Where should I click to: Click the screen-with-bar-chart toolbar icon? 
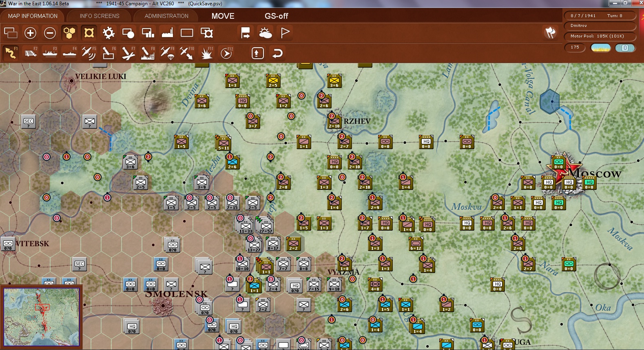(x=148, y=33)
